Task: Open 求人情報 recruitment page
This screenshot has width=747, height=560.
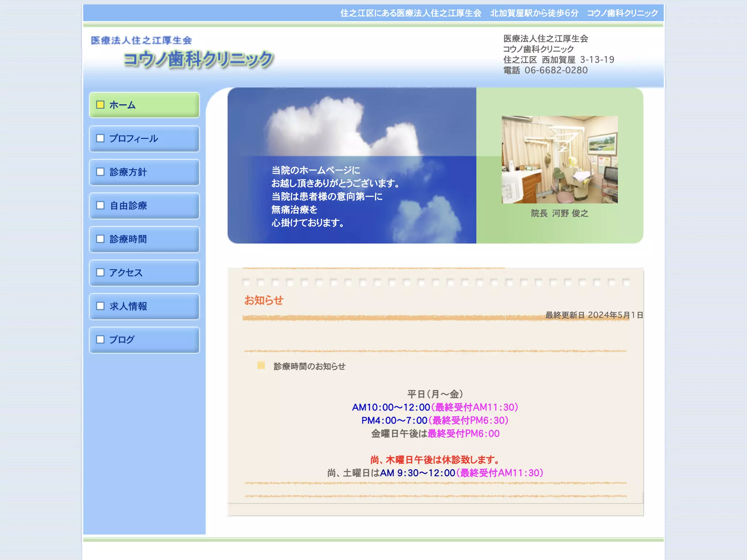Action: (144, 306)
